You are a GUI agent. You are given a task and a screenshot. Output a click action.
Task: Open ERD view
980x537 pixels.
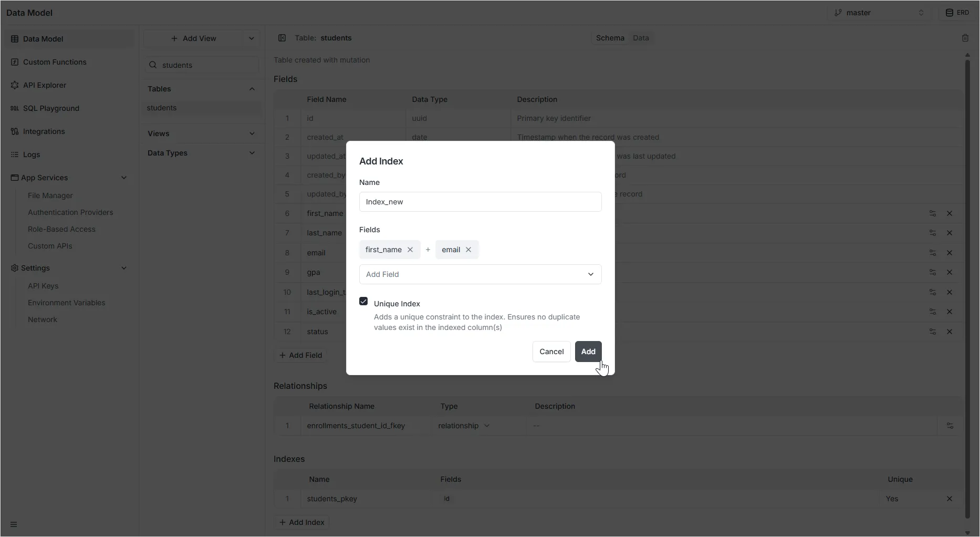(957, 13)
